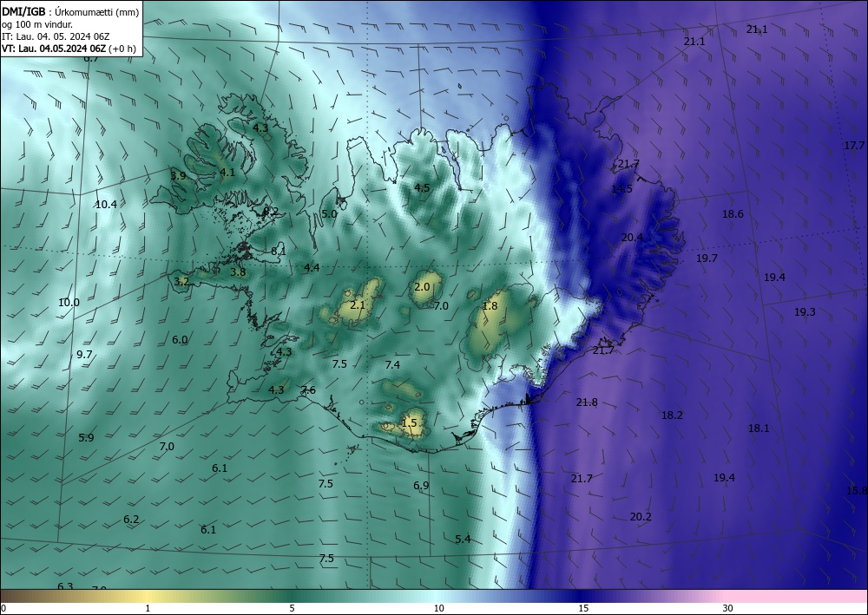This screenshot has width=868, height=615.
Task: Click the 5.9 value southwest of Iceland
Action: [86, 437]
